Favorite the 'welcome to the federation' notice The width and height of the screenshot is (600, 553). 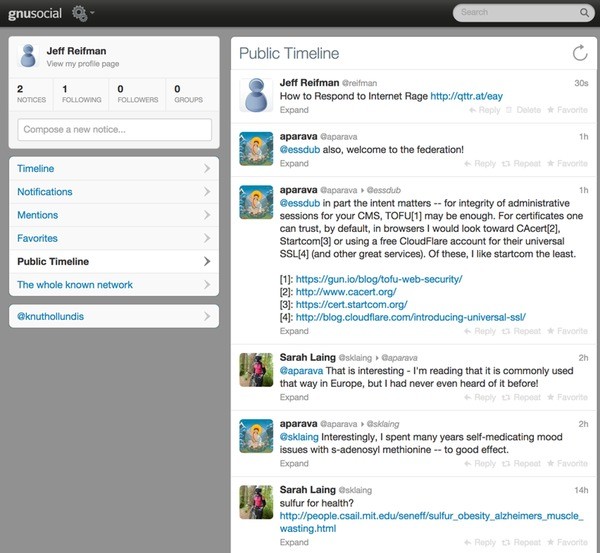tap(567, 164)
